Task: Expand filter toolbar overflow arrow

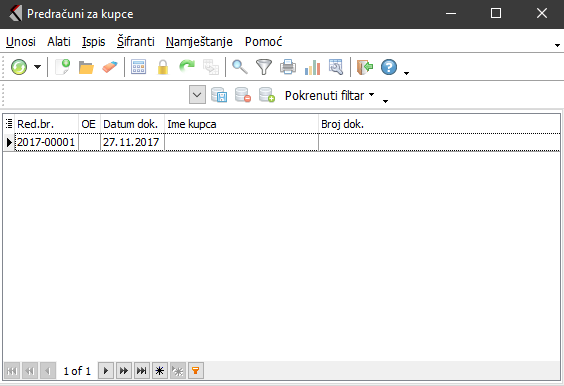Action: click(385, 101)
